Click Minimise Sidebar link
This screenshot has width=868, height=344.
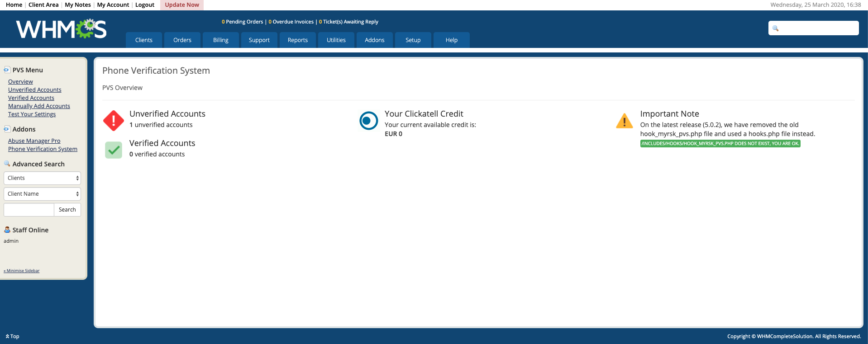(22, 271)
